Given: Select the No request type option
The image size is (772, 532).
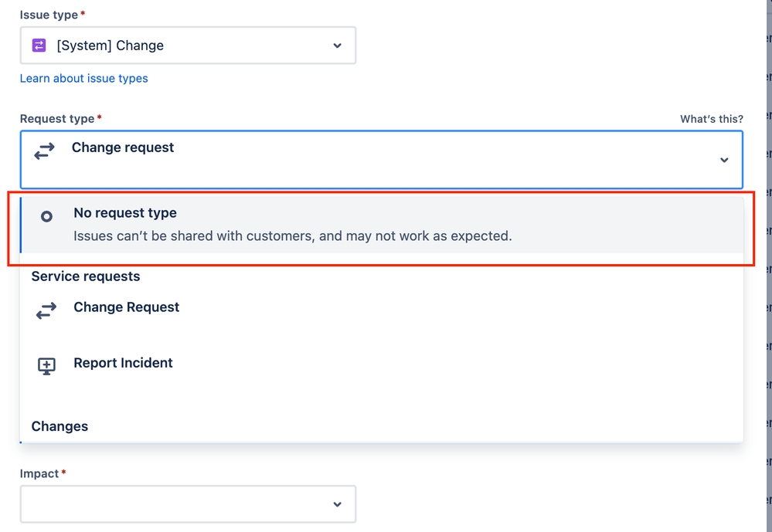Looking at the screenshot, I should pyautogui.click(x=124, y=213).
